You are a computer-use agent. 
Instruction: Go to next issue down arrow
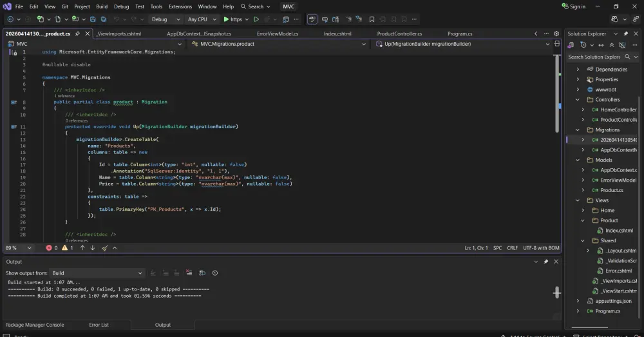92,248
